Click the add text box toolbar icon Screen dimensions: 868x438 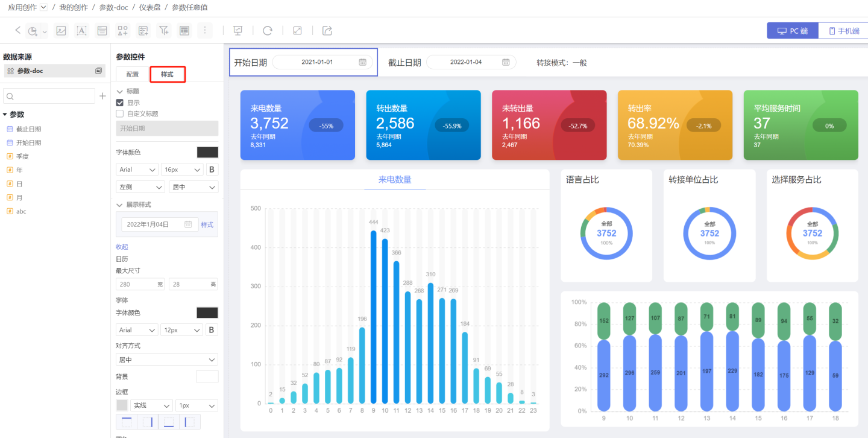pos(81,31)
